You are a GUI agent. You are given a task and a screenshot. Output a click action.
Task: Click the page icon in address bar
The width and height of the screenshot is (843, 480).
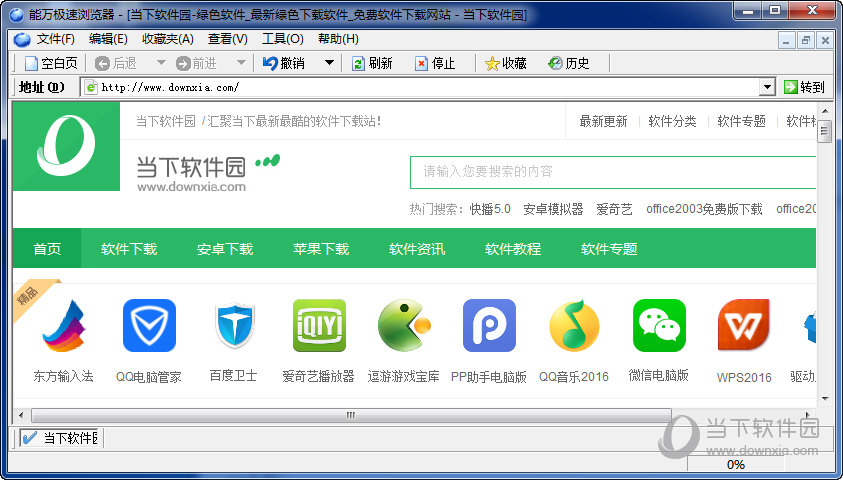(x=91, y=87)
